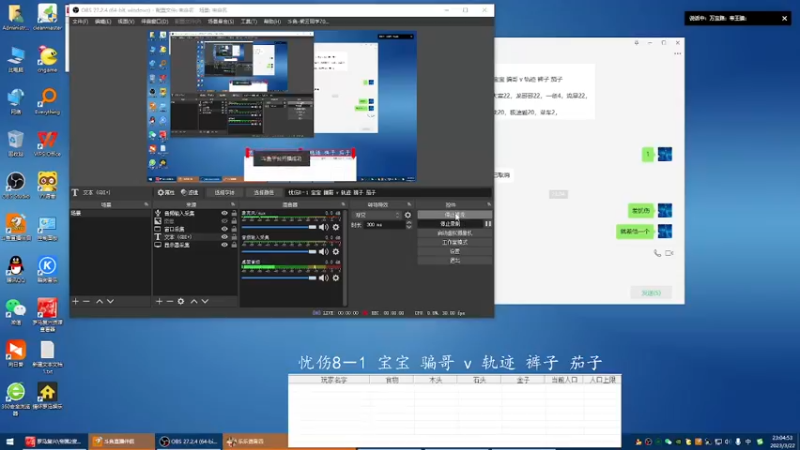Adjust 麦克风/Aux volume slider
Screen dimensions: 800x450
pyautogui.click(x=279, y=227)
